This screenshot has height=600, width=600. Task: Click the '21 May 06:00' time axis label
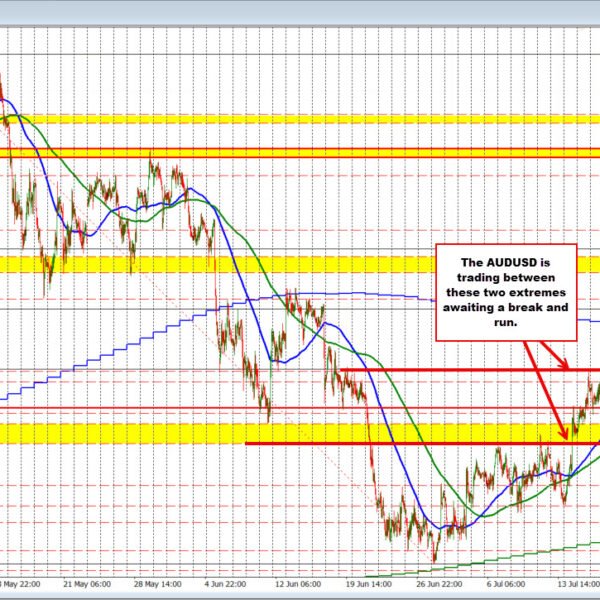tap(87, 584)
